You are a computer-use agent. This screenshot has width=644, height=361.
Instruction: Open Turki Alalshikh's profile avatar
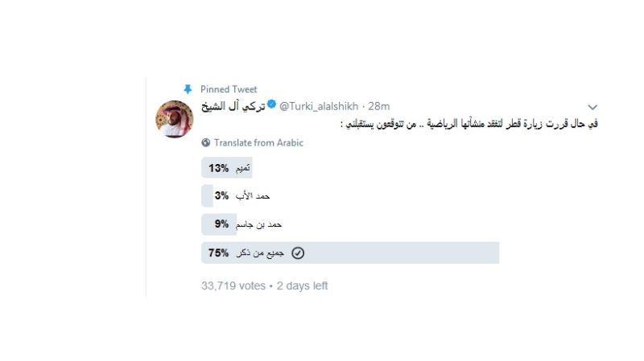point(174,119)
